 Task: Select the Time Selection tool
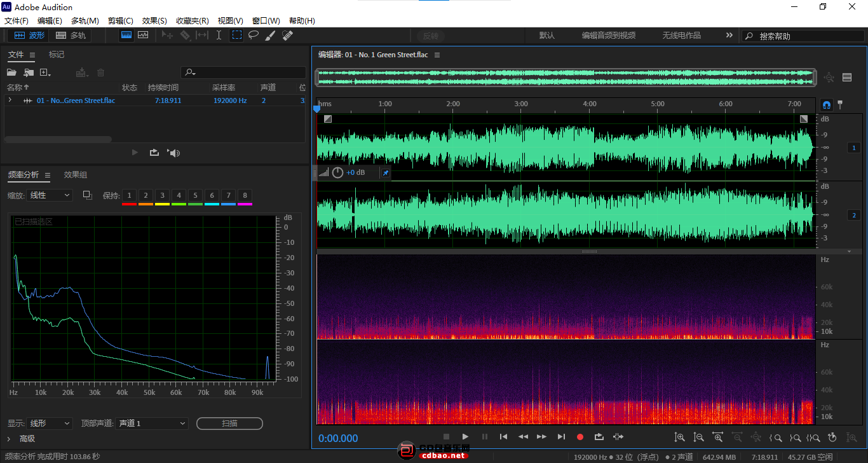219,36
